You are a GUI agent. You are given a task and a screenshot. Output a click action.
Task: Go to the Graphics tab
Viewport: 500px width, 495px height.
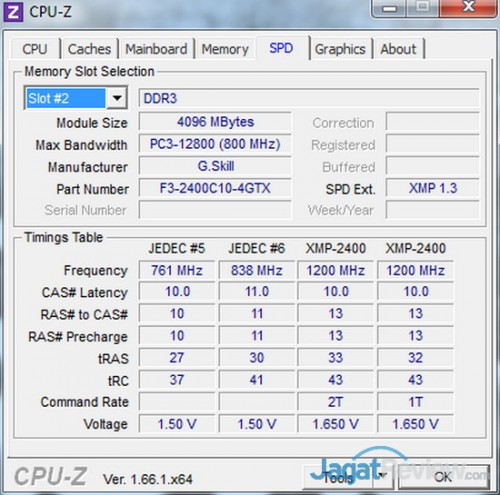pos(340,49)
